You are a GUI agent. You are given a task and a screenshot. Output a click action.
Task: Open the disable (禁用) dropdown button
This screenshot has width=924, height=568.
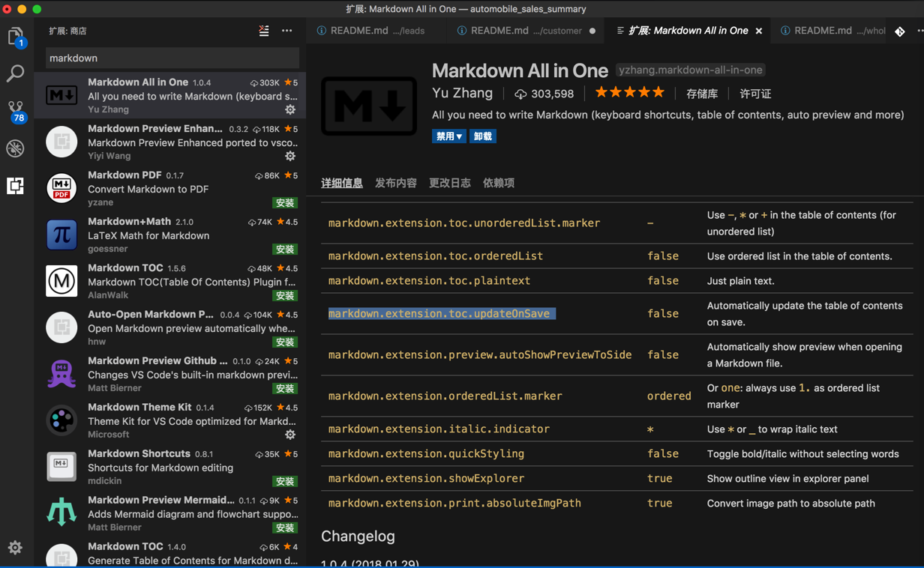pyautogui.click(x=448, y=136)
